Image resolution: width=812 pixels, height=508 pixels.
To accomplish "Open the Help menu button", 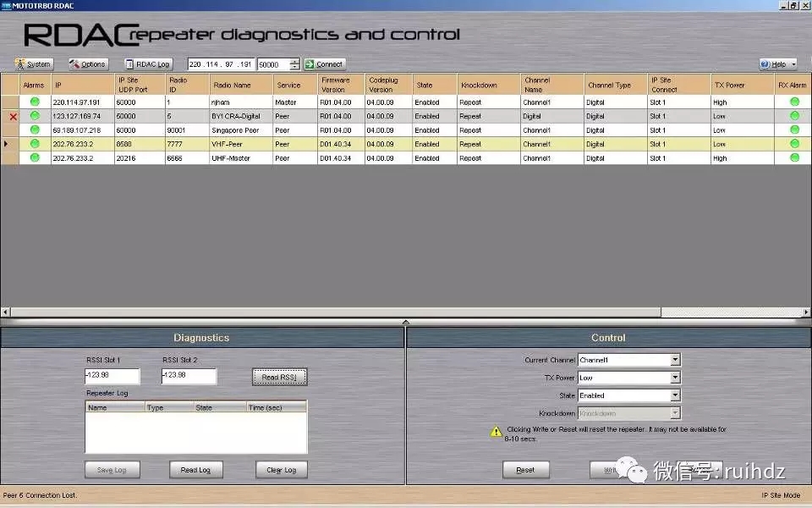I will (778, 64).
